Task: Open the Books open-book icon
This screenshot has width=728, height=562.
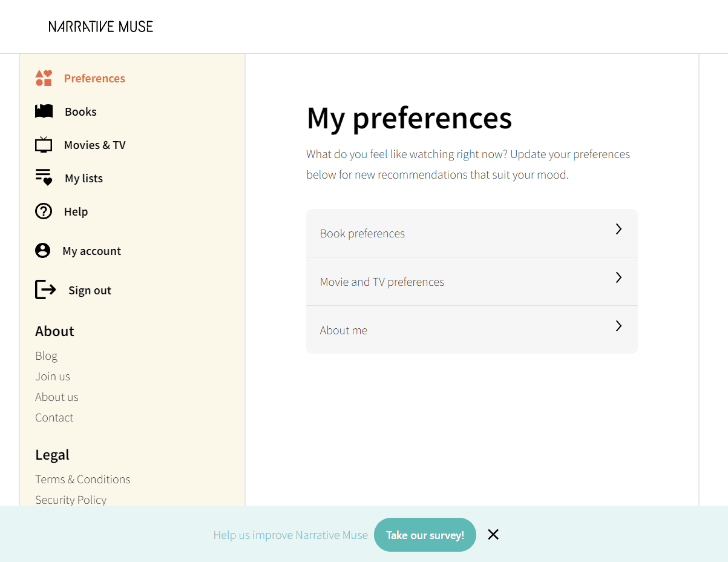Action: click(x=44, y=111)
